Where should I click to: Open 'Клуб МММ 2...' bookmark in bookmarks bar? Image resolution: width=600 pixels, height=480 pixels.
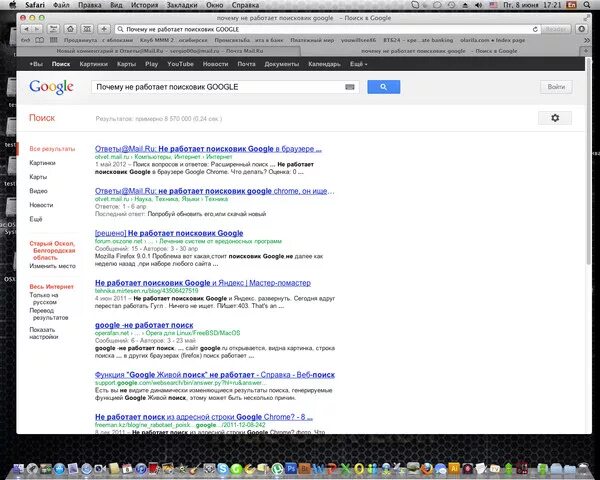[173, 40]
